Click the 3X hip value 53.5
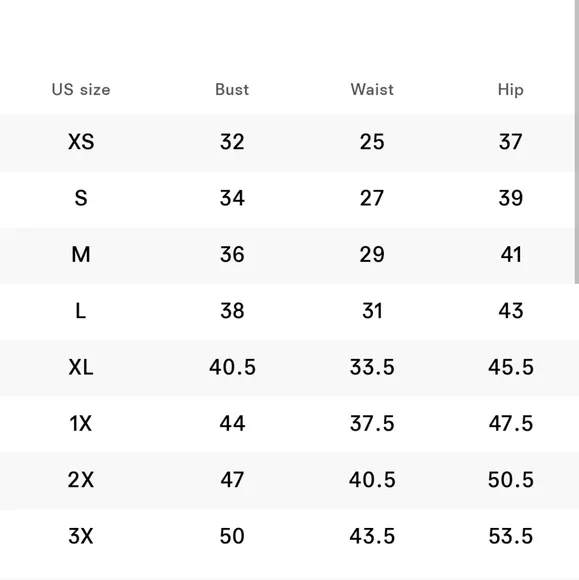The width and height of the screenshot is (579, 580). coord(511,536)
